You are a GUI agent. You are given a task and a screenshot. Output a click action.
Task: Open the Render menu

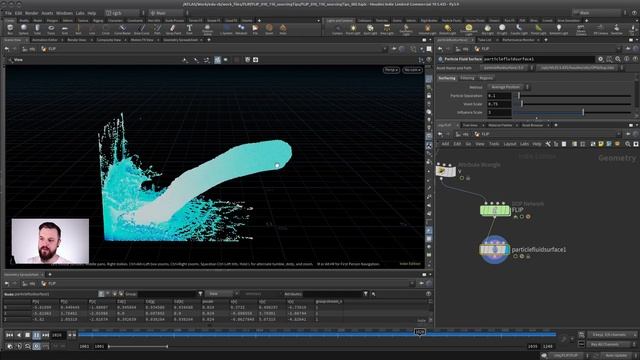[x=32, y=13]
